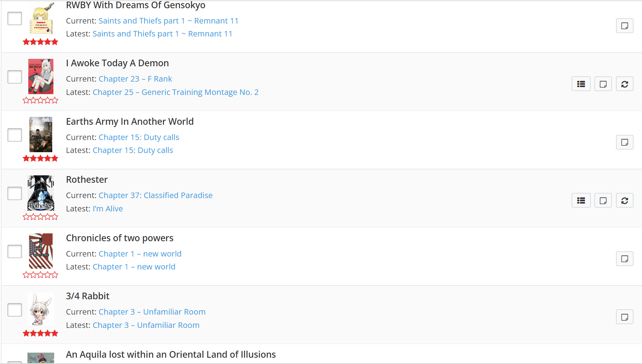Click refresh icon for Rothester
The width and height of the screenshot is (642, 364).
624,200
